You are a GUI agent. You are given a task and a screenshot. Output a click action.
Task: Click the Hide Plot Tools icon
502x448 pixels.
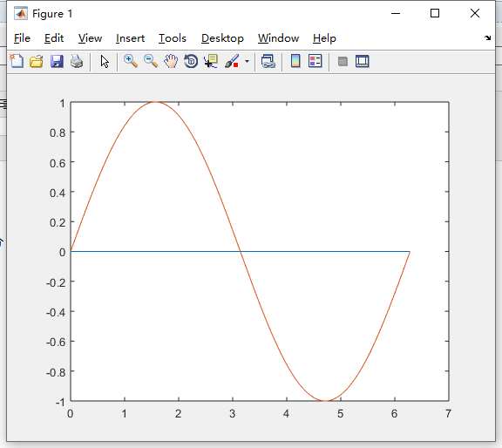[343, 61]
